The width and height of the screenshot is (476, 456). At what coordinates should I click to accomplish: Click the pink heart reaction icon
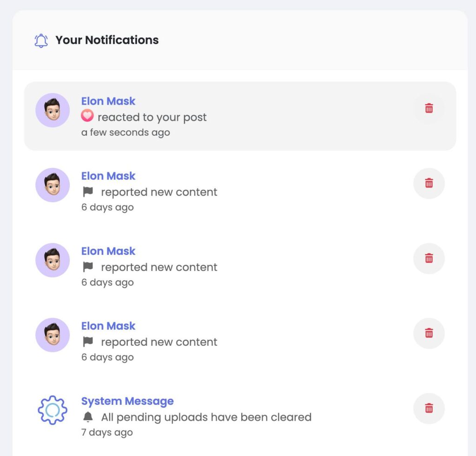(87, 116)
